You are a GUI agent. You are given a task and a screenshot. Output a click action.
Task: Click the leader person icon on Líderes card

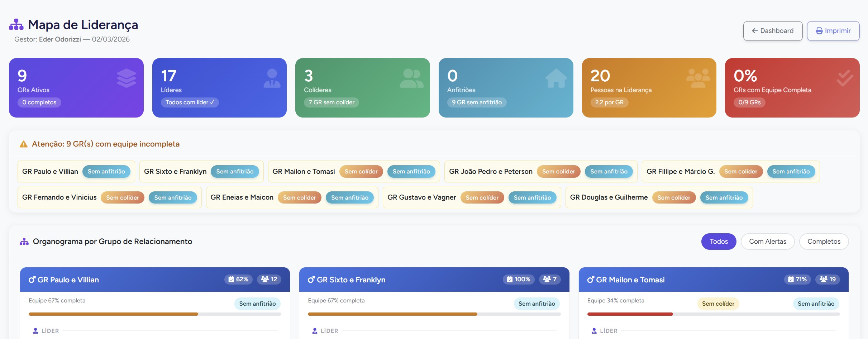(x=272, y=78)
